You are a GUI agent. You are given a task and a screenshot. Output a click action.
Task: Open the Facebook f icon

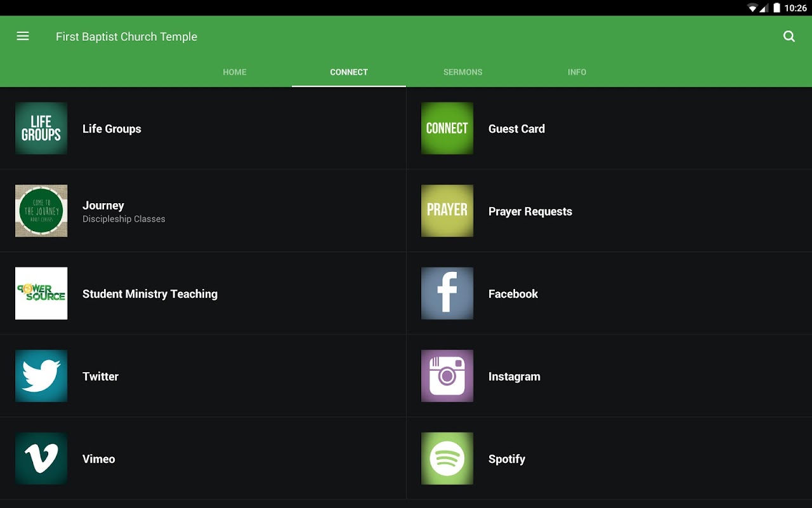(447, 293)
